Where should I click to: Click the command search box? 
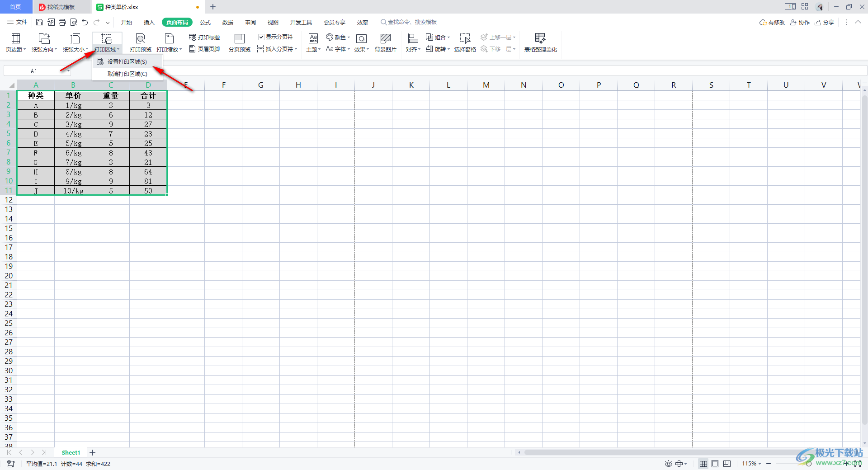click(x=409, y=22)
